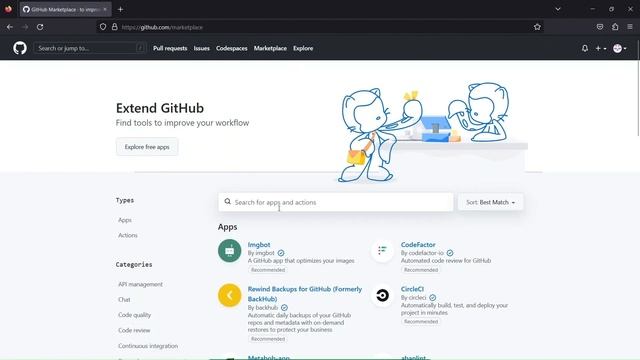The width and height of the screenshot is (640, 360).
Task: Click the Search or jump to field
Action: click(90, 48)
